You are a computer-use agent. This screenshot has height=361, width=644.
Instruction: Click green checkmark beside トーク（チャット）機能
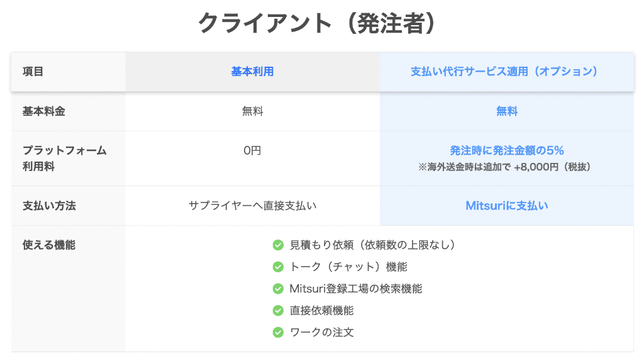point(278,267)
